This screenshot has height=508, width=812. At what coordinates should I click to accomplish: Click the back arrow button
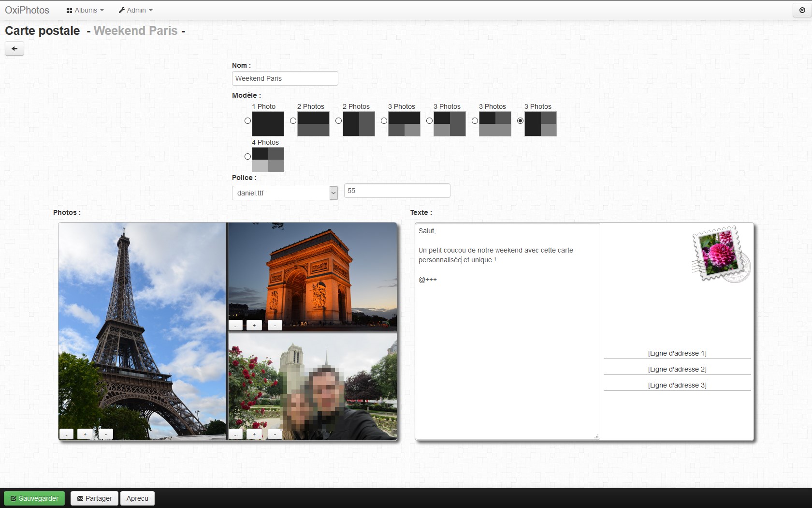(x=14, y=48)
